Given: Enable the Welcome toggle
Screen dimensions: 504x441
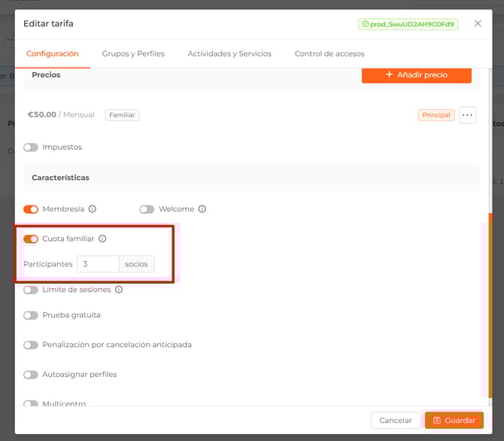Looking at the screenshot, I should click(x=147, y=209).
